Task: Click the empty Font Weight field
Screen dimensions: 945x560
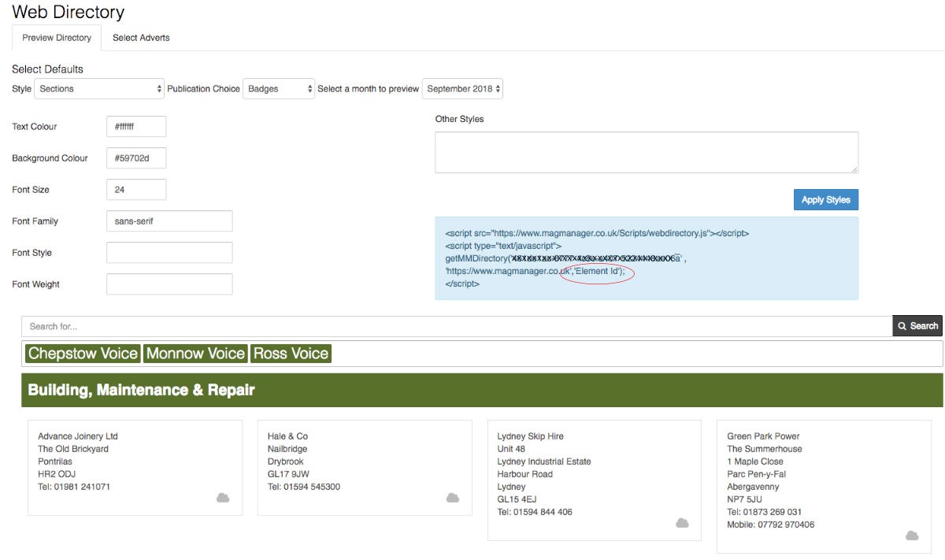Action: [169, 284]
